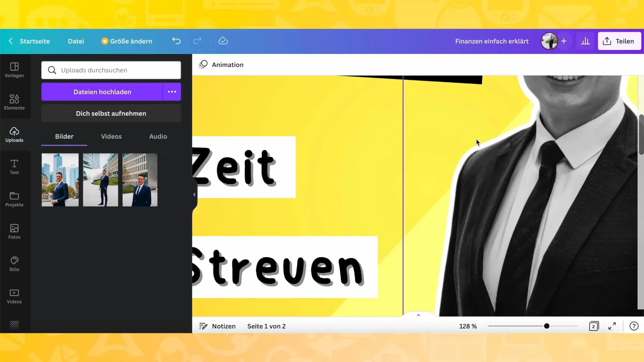Switch to Audio tab in uploads
Image resolution: width=644 pixels, height=362 pixels.
pos(158,136)
